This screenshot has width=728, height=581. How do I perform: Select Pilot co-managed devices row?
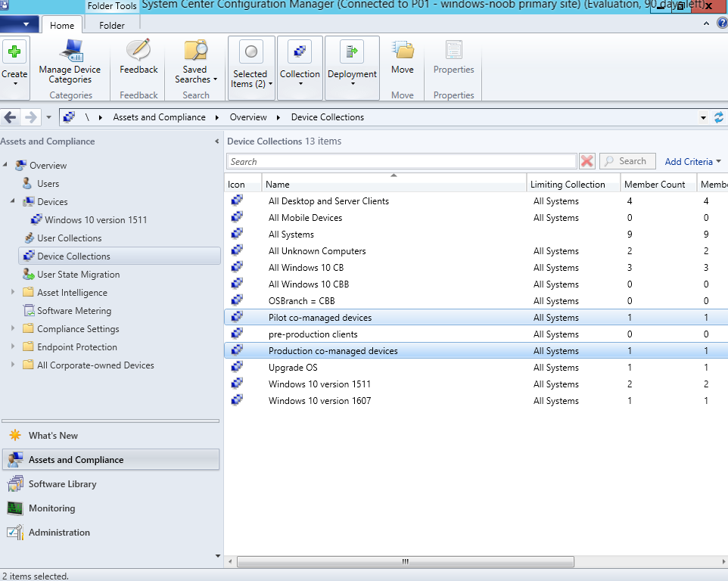click(x=476, y=318)
